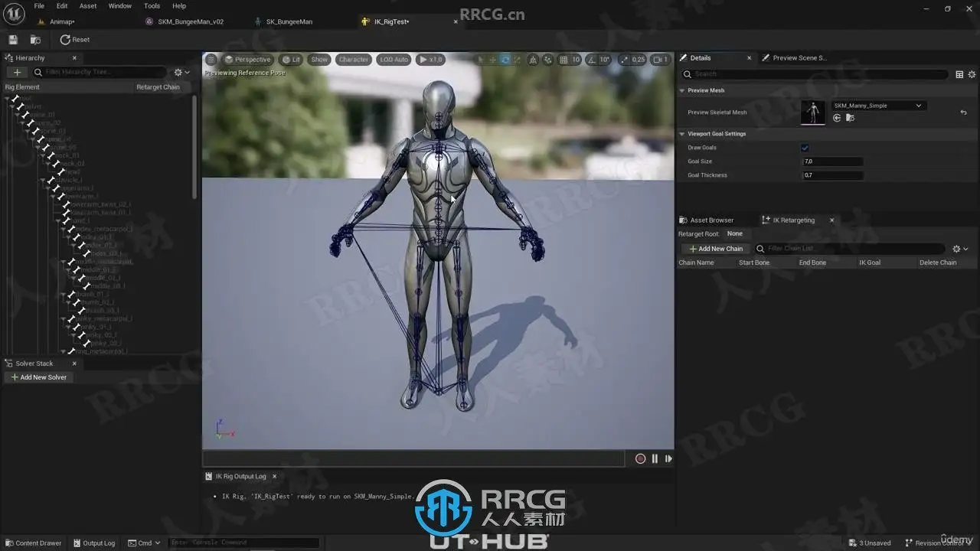Open the Details panel settings gear

(x=972, y=74)
